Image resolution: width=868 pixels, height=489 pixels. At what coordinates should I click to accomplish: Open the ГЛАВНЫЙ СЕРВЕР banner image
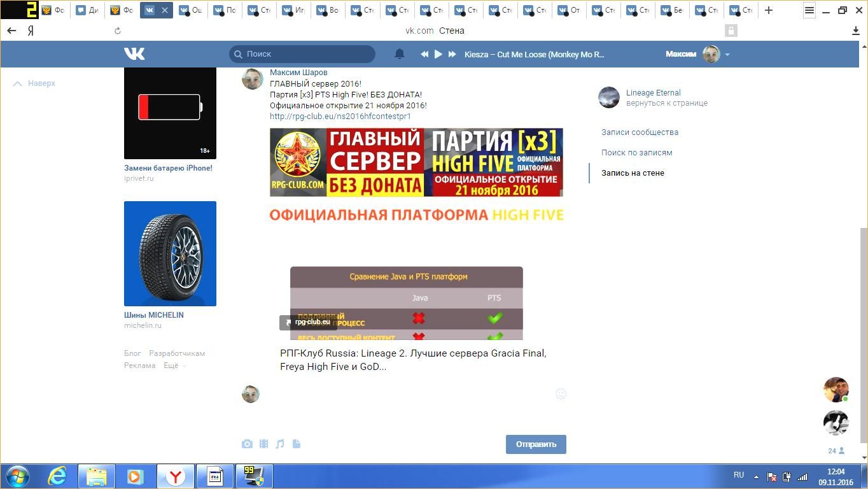(416, 162)
